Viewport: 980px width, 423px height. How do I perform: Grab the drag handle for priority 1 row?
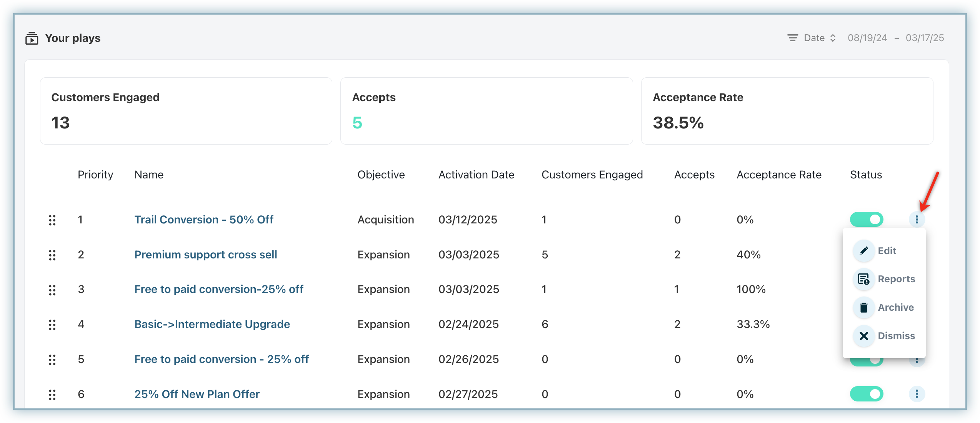52,220
